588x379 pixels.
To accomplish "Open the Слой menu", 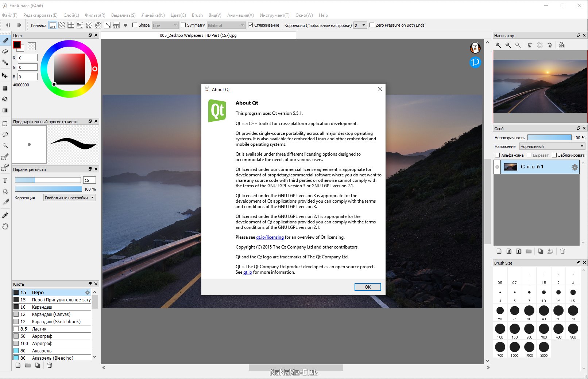I will coord(71,15).
